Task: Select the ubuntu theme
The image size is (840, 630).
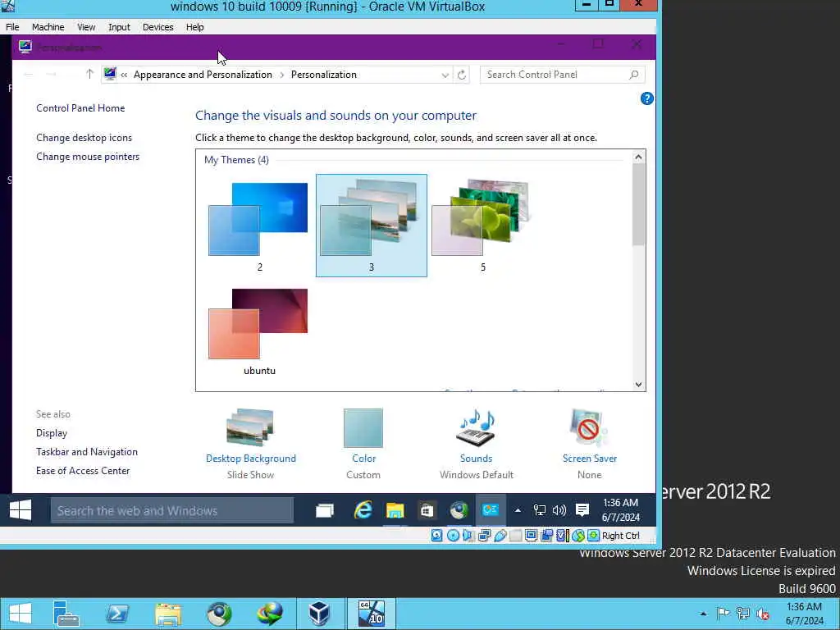Action: (x=260, y=331)
